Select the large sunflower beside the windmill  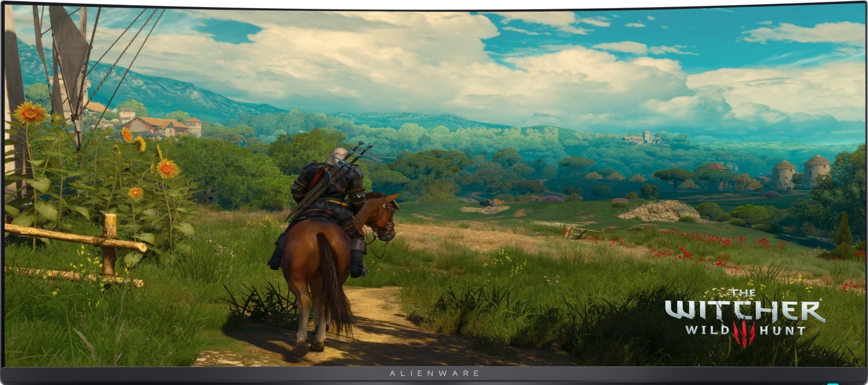pyautogui.click(x=30, y=113)
